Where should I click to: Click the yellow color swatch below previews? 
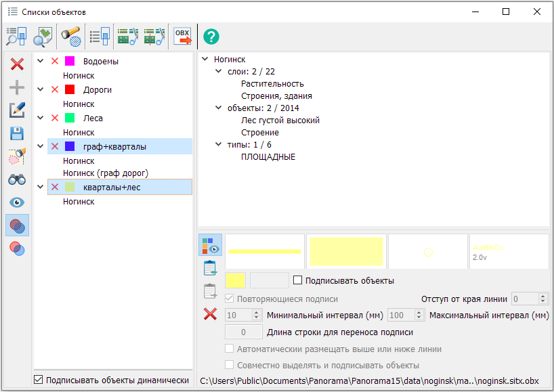(235, 280)
